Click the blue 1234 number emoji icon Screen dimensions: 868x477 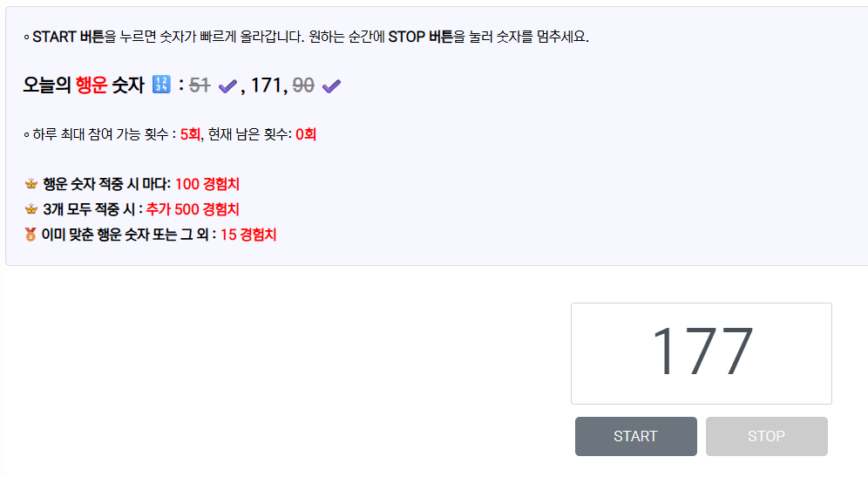coord(161,85)
